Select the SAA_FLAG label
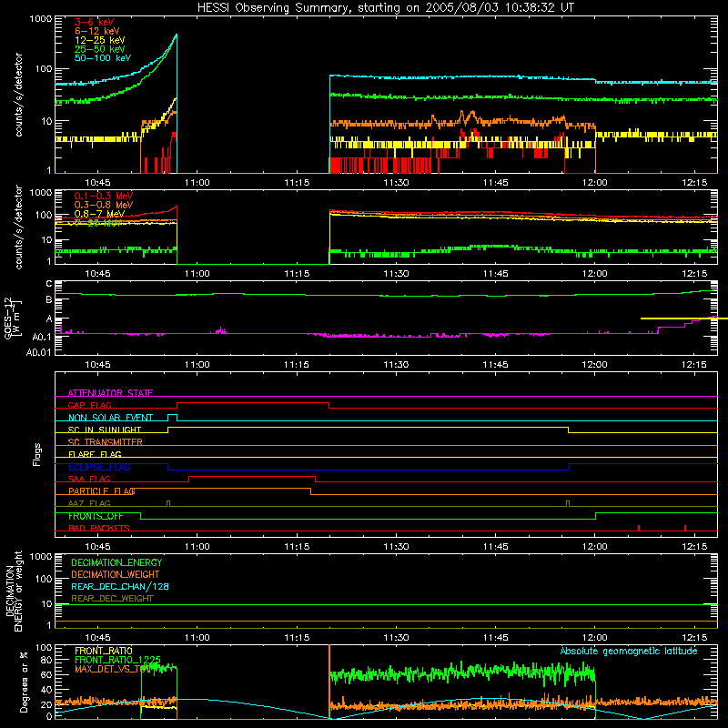Screen dimensions: 728x728 point(89,479)
